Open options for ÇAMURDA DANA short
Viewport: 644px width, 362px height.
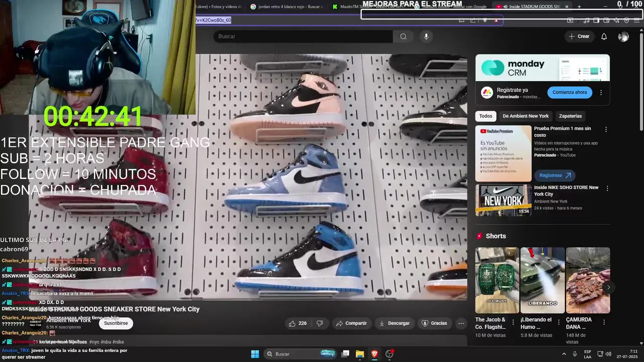pyautogui.click(x=604, y=322)
